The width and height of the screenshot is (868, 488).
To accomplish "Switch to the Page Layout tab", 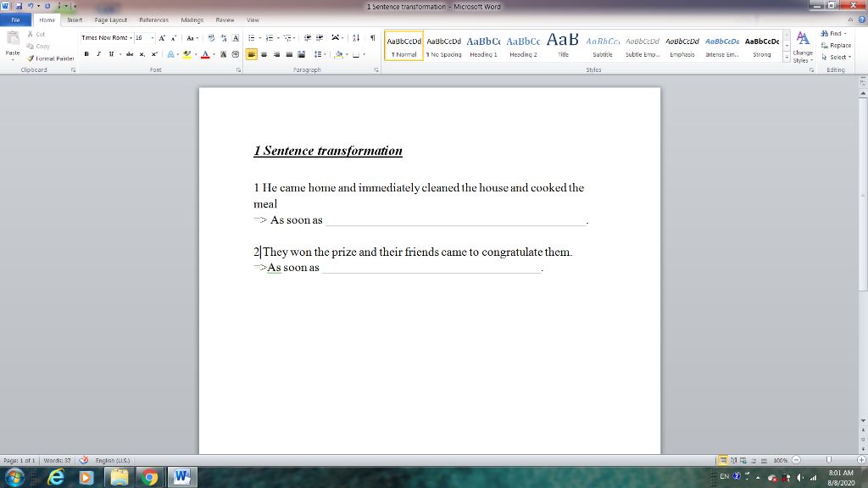I will coord(111,20).
